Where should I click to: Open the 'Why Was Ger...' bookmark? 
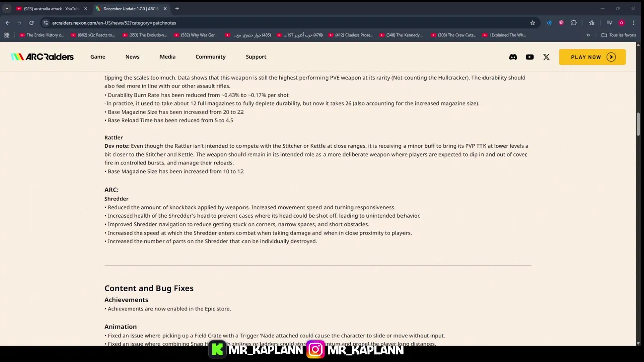pyautogui.click(x=196, y=35)
